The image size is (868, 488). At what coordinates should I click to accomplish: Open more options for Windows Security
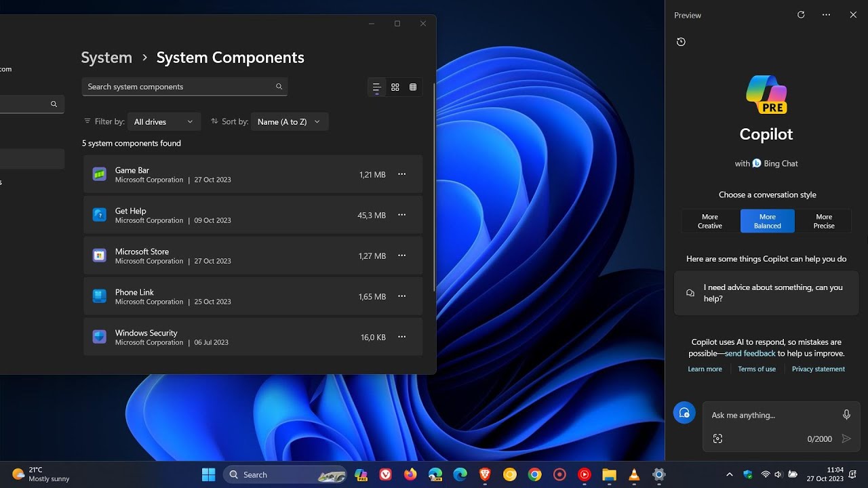pyautogui.click(x=401, y=337)
